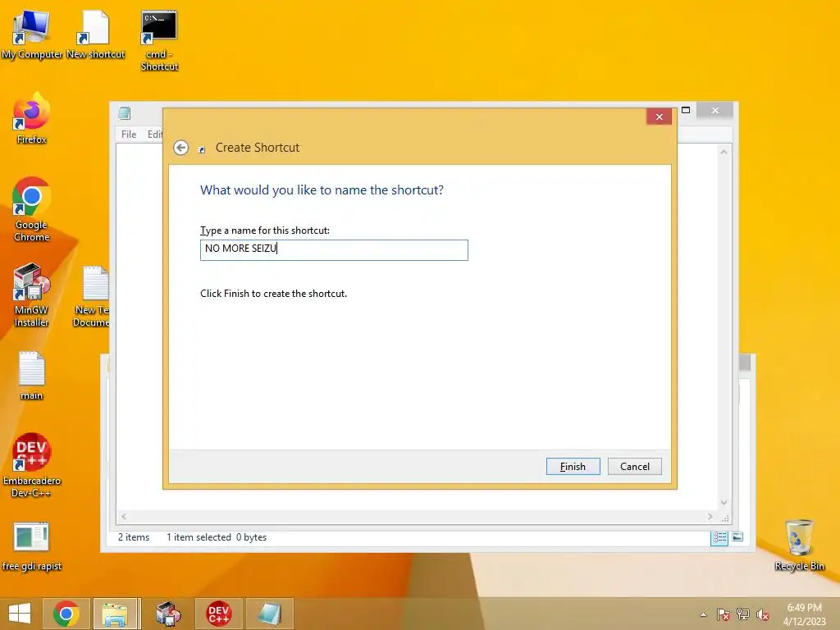The image size is (840, 630).
Task: Click '1 item selected 0 bytes' status
Action: tap(217, 537)
